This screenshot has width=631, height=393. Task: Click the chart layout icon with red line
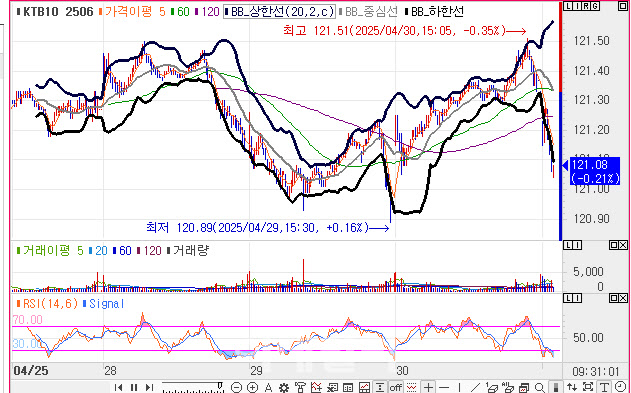pos(364,387)
